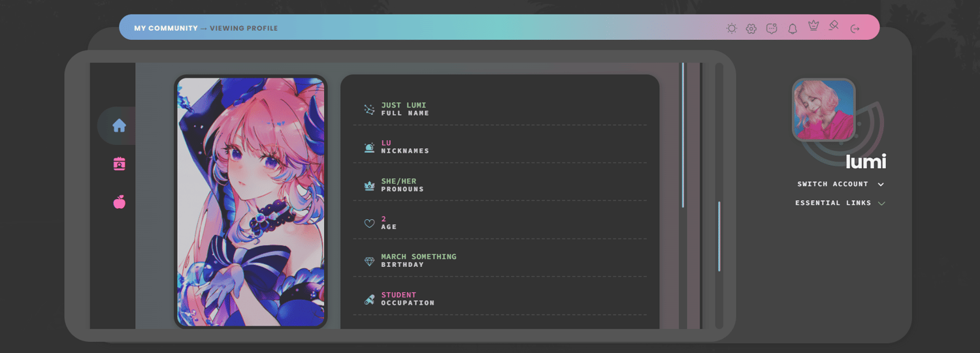Click the diamond icon beside Birthday
Image resolution: width=980 pixels, height=353 pixels.
369,262
